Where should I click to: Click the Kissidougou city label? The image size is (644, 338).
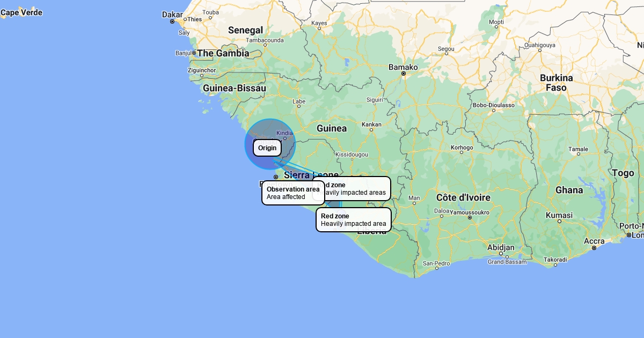(352, 155)
